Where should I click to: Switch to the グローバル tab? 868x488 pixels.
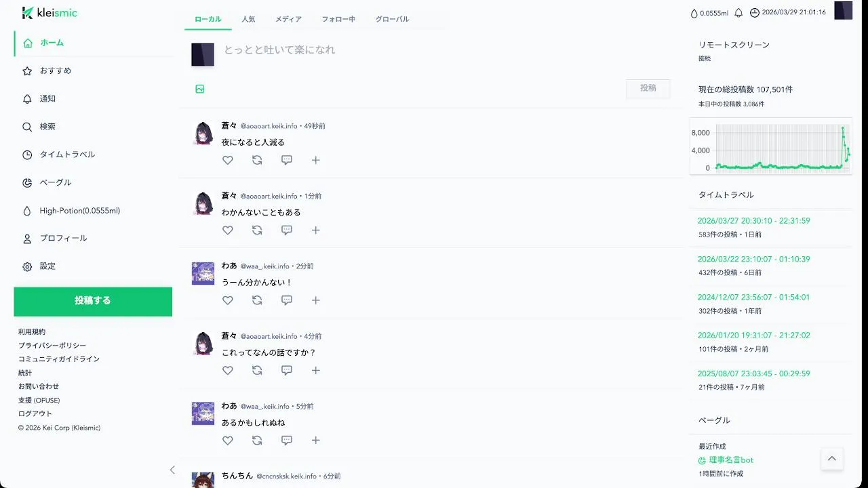click(393, 19)
